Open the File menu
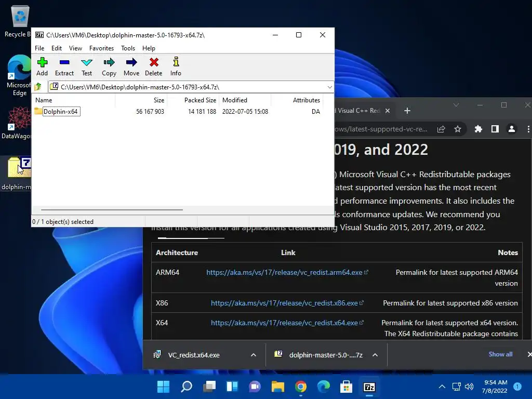 pos(39,48)
